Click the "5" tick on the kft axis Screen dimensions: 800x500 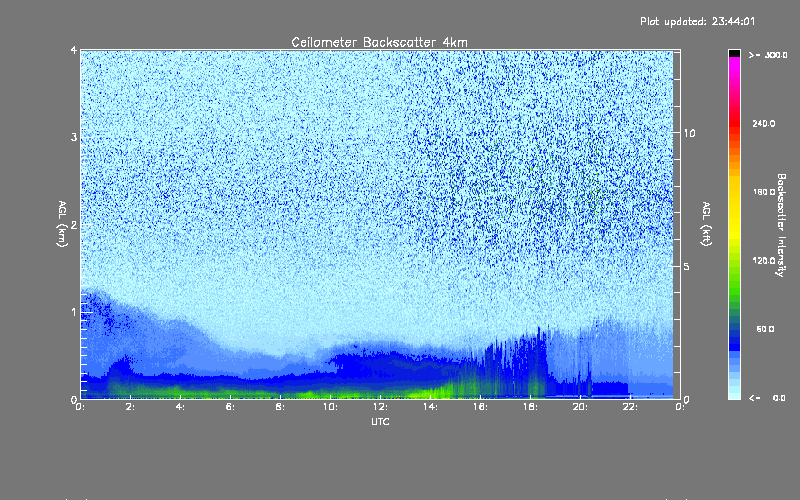687,267
